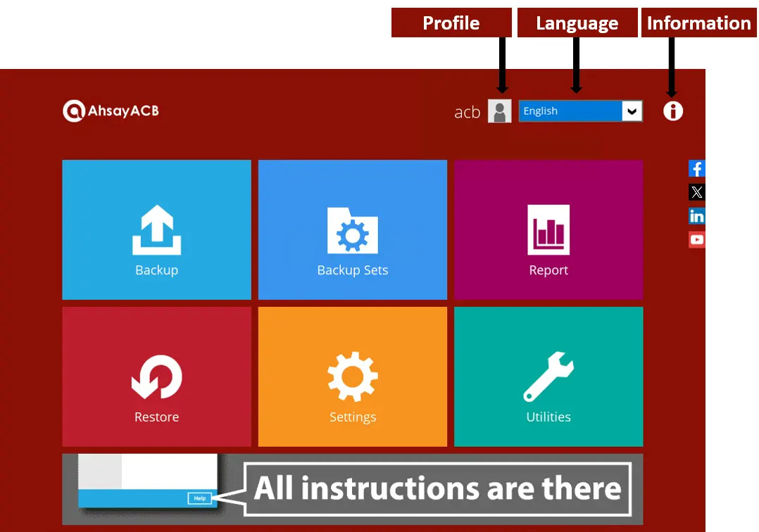The image size is (759, 532).
Task: Click the 'All instructions are there' banner text
Action: coord(437,488)
